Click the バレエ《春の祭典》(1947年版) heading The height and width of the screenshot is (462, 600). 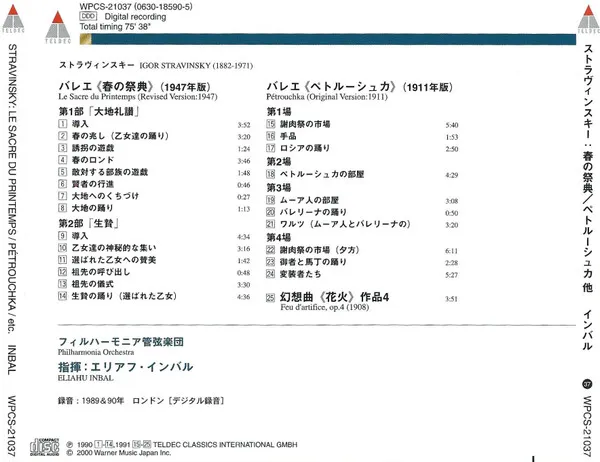tap(135, 87)
